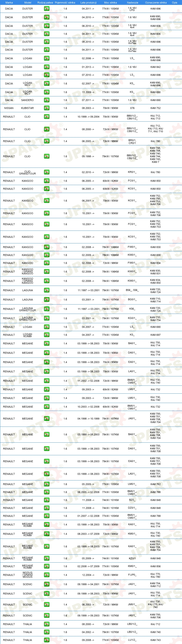Select the fuel icon in the THALIA K4J 712 row

tap(47, 624)
